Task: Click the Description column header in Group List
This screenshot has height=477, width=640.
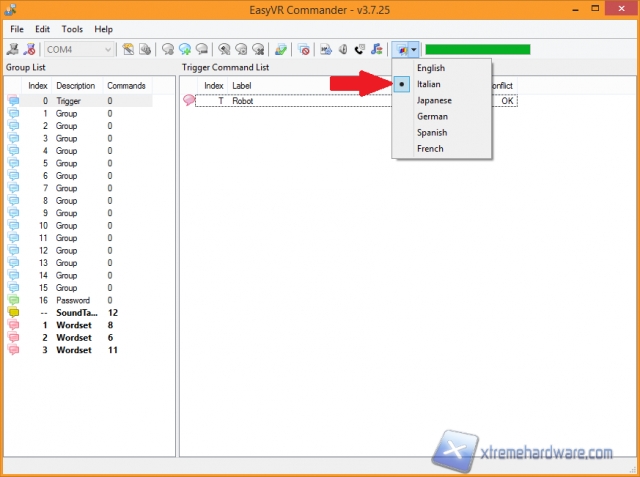Action: pos(76,86)
